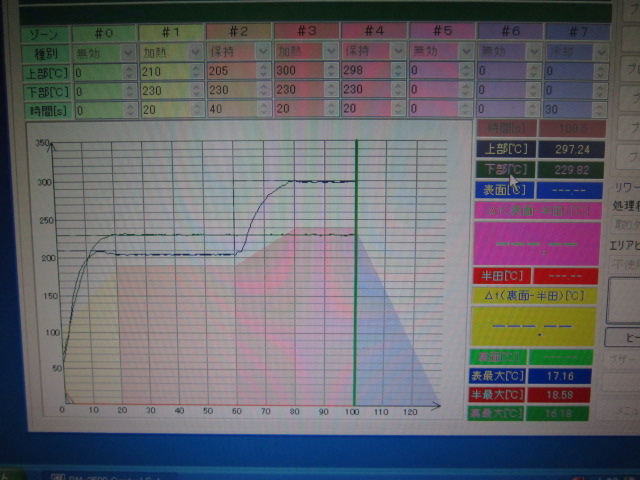This screenshot has height=480, width=640.
Task: Click the red 半最大 value 18.58
Action: 566,395
